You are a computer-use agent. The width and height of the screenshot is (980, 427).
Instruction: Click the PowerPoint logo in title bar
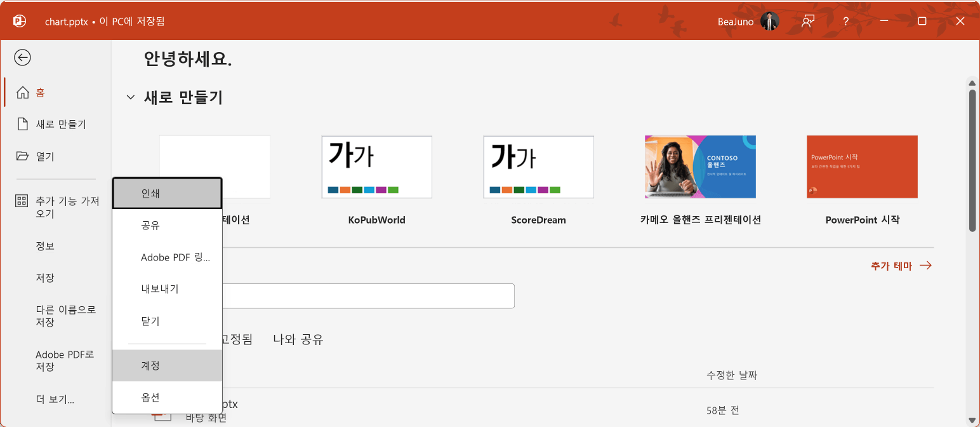20,21
